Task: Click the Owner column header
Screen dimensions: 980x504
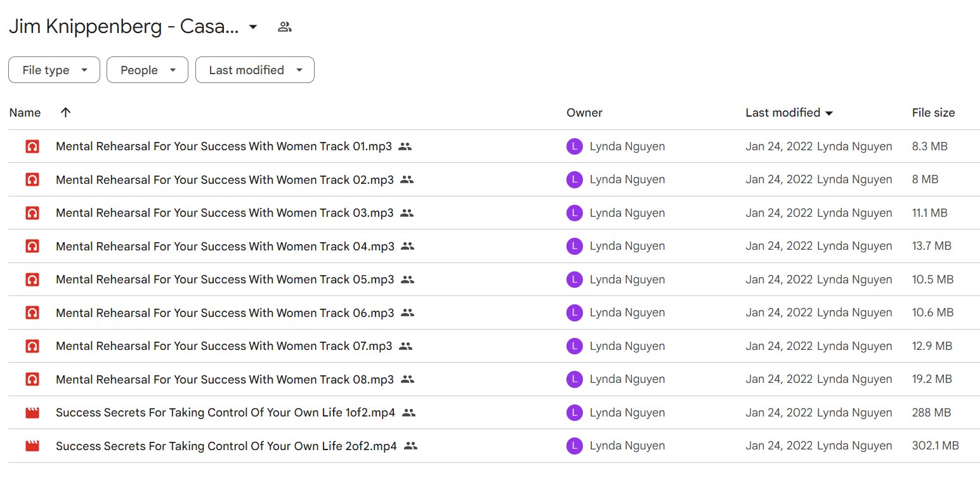Action: pos(584,113)
